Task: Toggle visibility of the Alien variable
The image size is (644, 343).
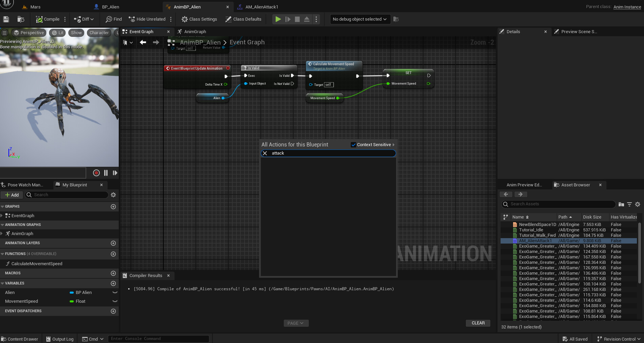Action: 115,293
